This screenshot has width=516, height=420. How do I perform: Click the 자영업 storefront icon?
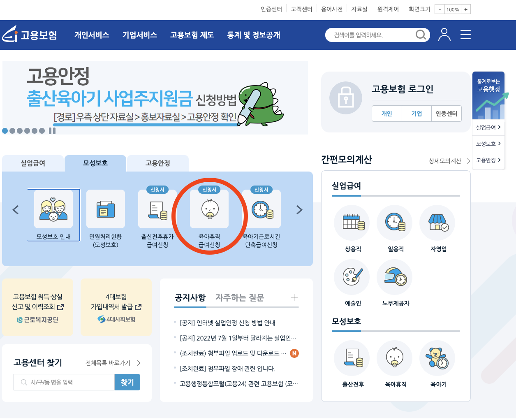(x=437, y=223)
